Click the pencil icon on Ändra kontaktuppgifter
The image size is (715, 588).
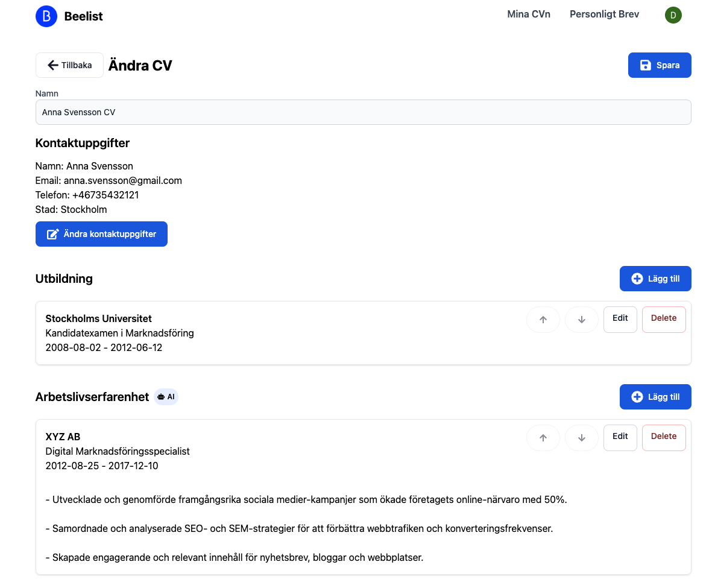click(x=52, y=234)
